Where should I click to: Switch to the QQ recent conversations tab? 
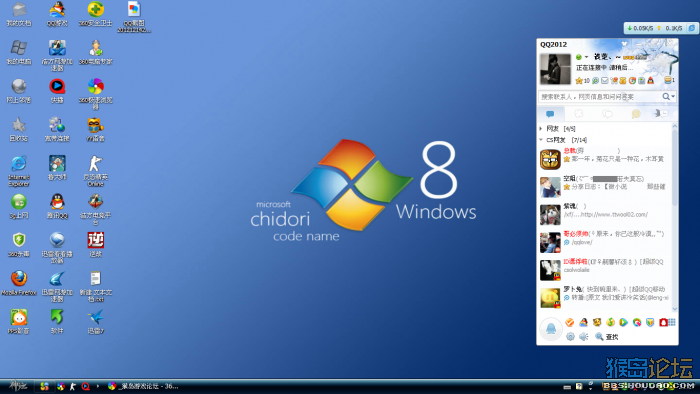(636, 114)
